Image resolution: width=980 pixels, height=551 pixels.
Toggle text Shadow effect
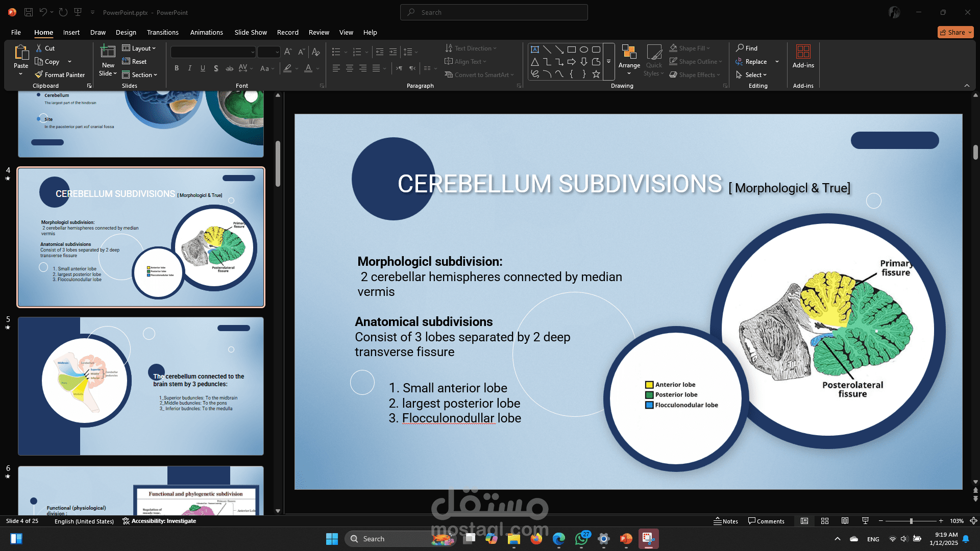click(216, 68)
